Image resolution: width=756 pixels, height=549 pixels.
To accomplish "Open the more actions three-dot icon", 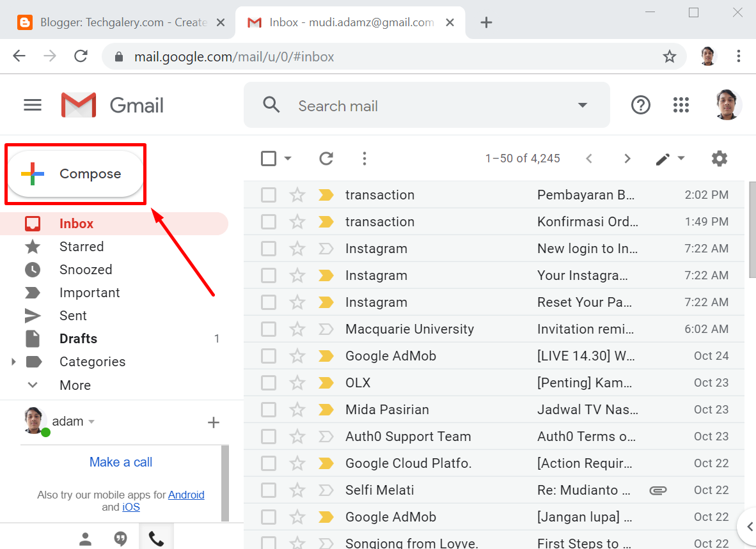I will click(364, 158).
